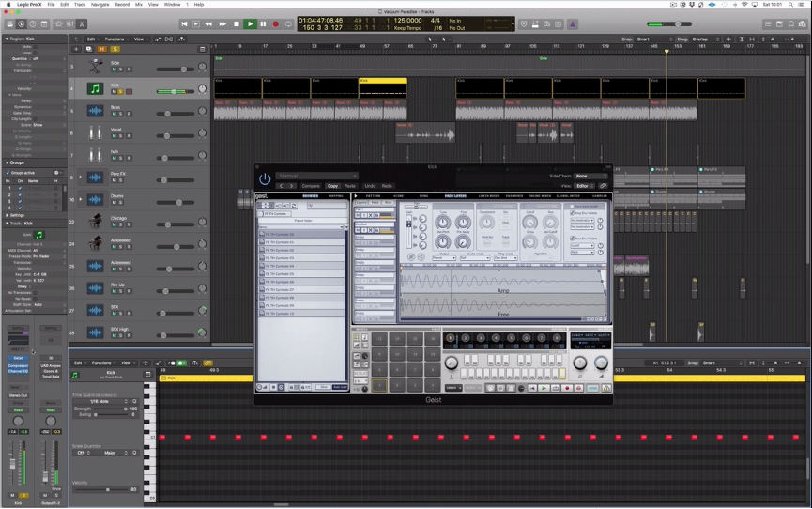Click the Geist play button
812x509 pixels.
click(544, 388)
